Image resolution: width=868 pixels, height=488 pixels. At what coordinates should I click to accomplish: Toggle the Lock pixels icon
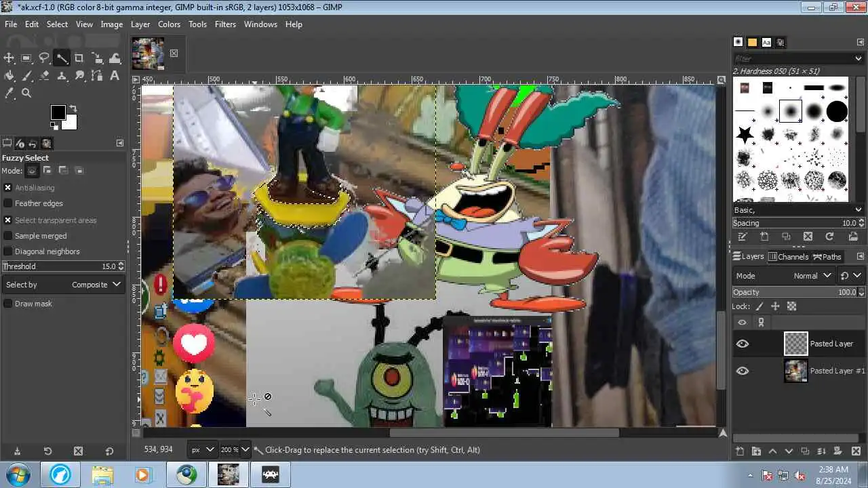click(759, 306)
